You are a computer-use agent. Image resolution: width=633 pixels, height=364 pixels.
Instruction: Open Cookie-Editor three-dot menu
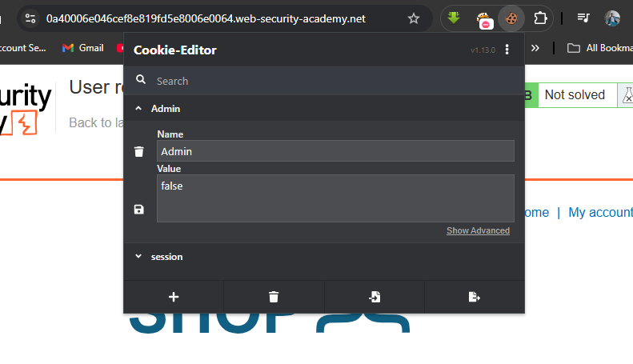click(x=507, y=50)
